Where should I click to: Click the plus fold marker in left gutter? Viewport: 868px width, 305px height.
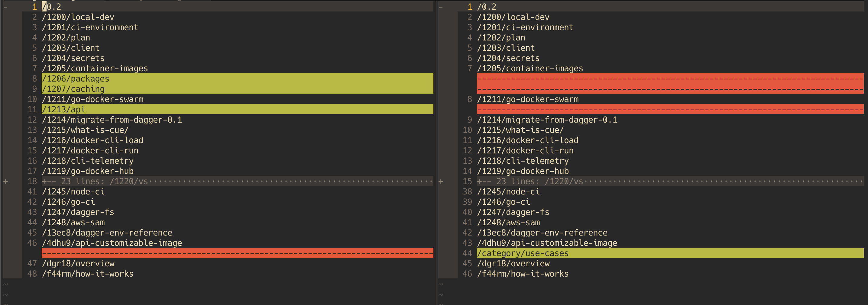coord(5,181)
